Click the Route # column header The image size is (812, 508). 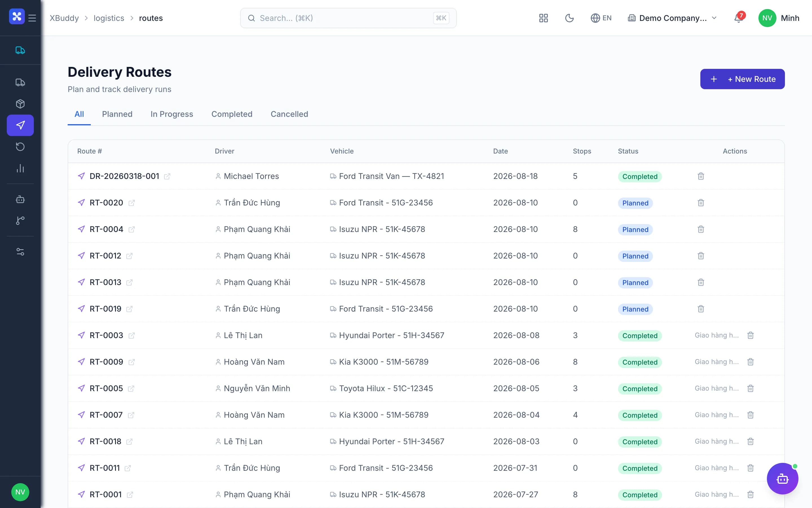[x=90, y=151]
